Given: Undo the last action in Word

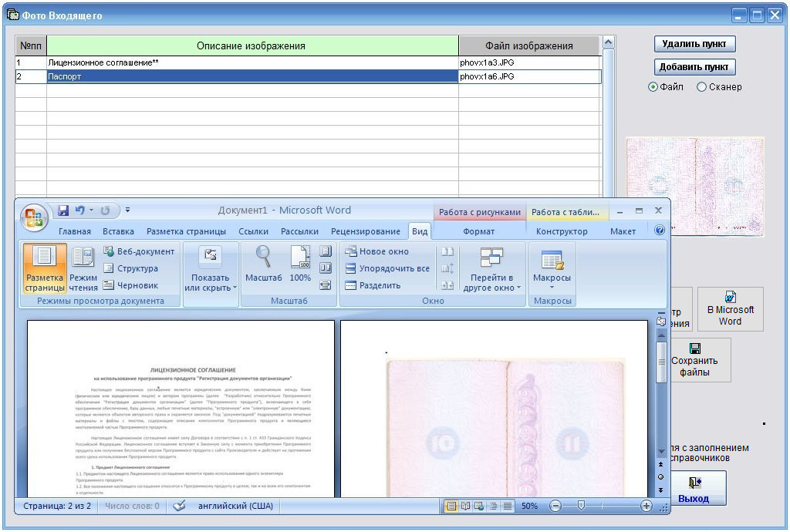Looking at the screenshot, I should click(x=79, y=210).
